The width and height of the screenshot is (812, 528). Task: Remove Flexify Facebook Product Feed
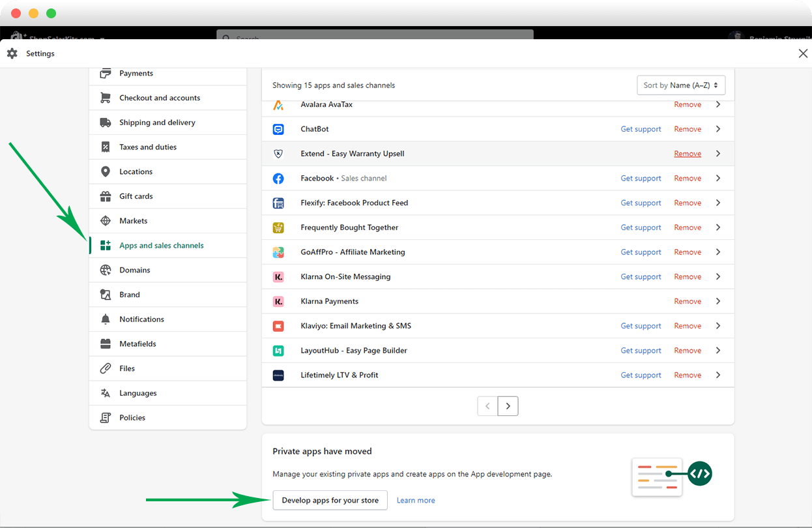pyautogui.click(x=688, y=203)
